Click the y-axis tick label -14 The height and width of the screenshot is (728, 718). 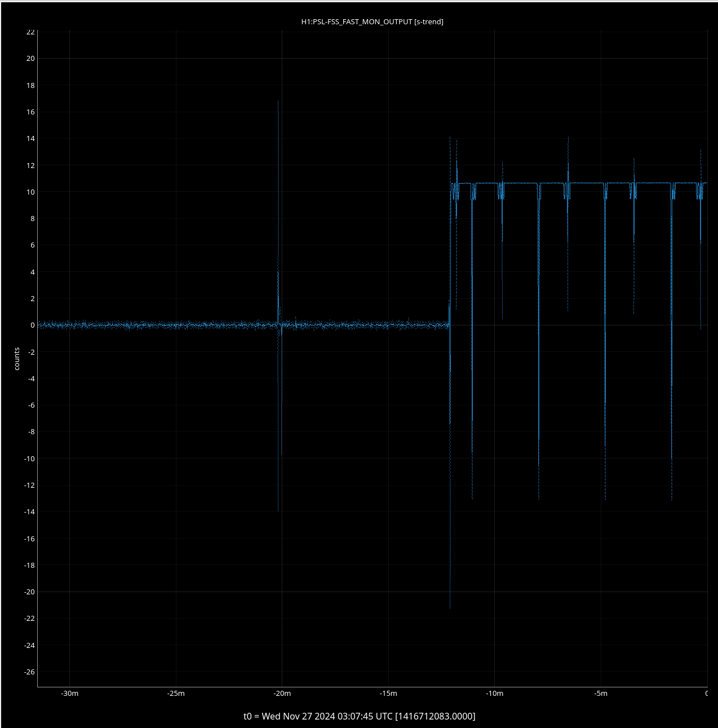point(29,512)
